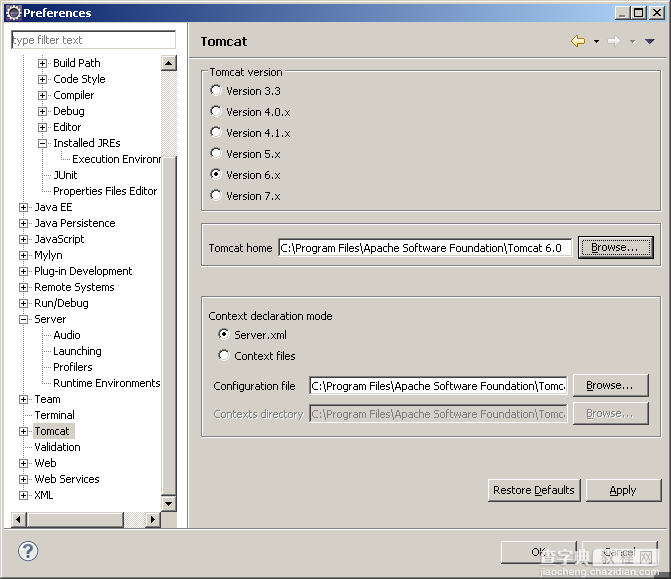The height and width of the screenshot is (579, 671).
Task: Click the Preferences window gear icon
Action: (13, 13)
